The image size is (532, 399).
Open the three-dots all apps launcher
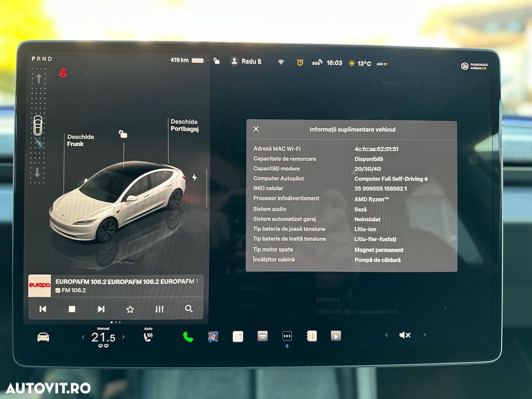(287, 336)
